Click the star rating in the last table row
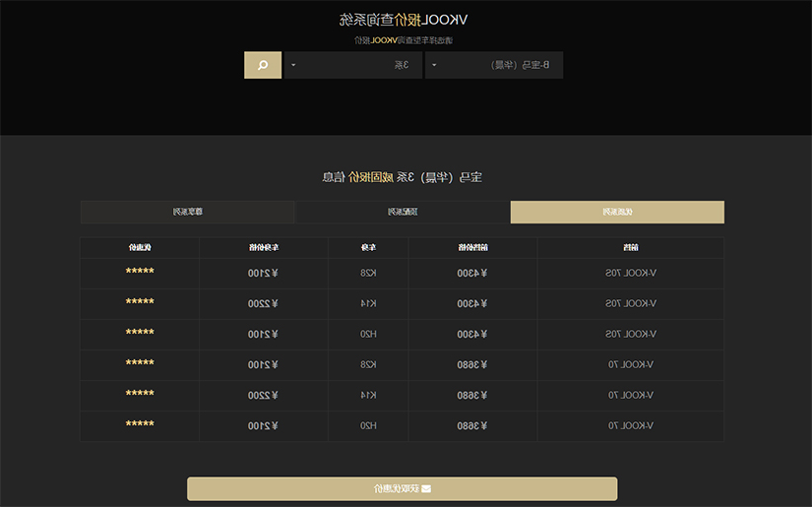812x507 pixels. click(140, 423)
